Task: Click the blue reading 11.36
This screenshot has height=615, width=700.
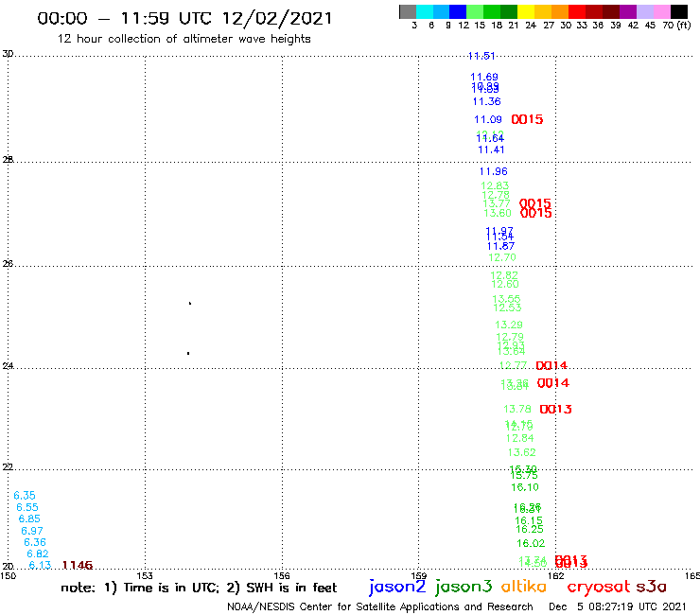Action: (486, 101)
